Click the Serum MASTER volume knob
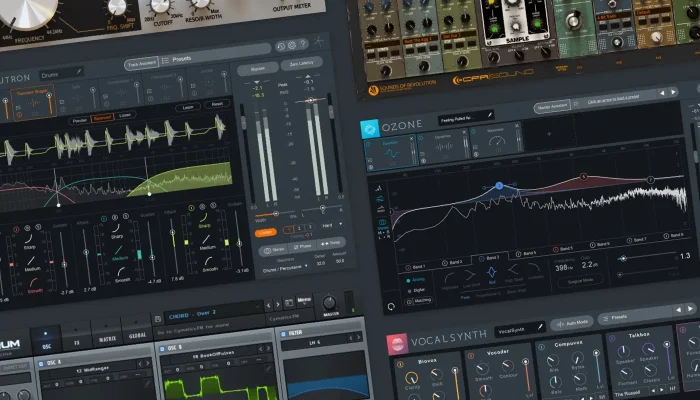The height and width of the screenshot is (400, 700). click(x=329, y=303)
